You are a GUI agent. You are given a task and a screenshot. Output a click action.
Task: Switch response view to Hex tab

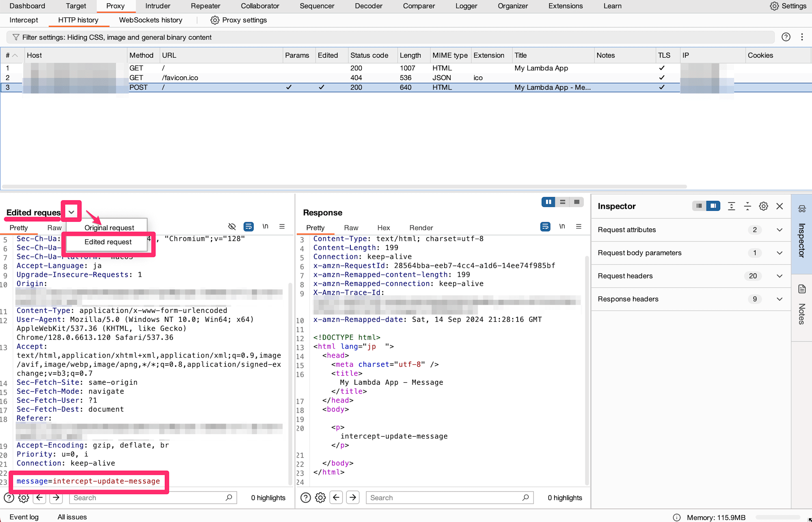(x=383, y=227)
